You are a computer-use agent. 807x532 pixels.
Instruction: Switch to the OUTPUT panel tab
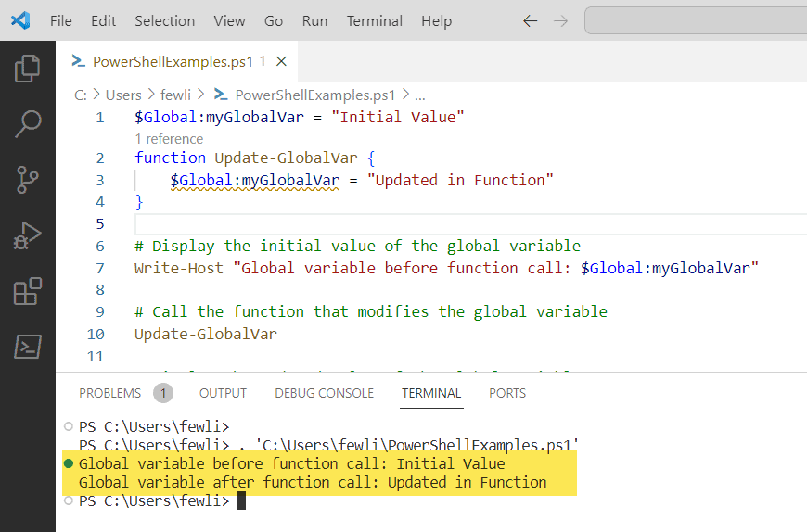pos(223,393)
